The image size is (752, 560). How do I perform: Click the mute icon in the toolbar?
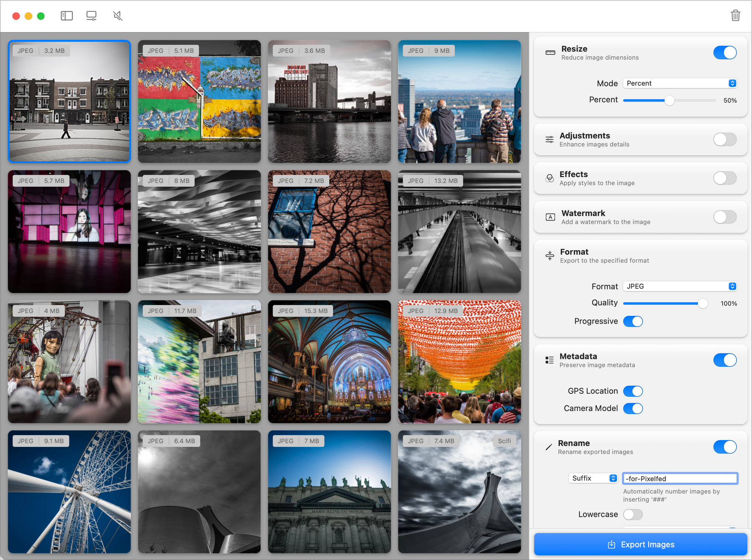point(117,15)
